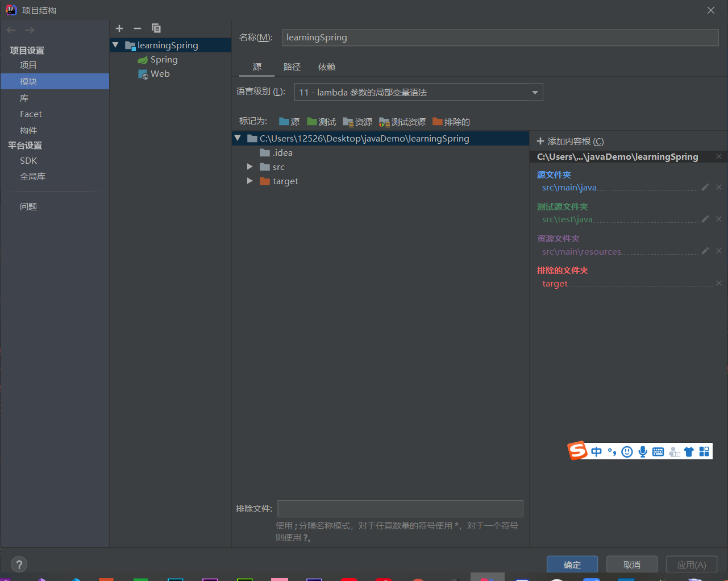Click the 确定 button
The width and height of the screenshot is (728, 581).
click(x=572, y=565)
